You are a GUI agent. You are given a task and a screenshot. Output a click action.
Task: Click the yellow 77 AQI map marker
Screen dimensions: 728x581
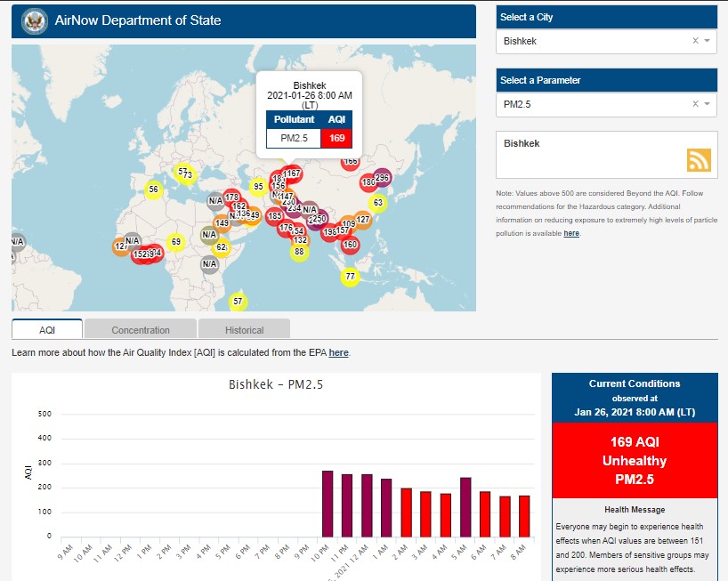pyautogui.click(x=350, y=277)
